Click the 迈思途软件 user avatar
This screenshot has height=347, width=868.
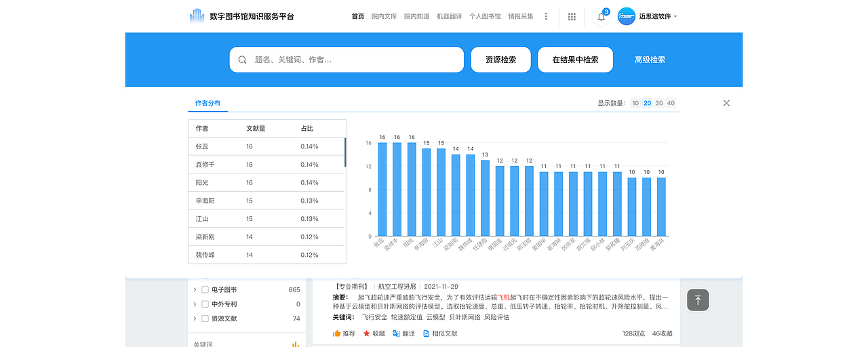626,16
